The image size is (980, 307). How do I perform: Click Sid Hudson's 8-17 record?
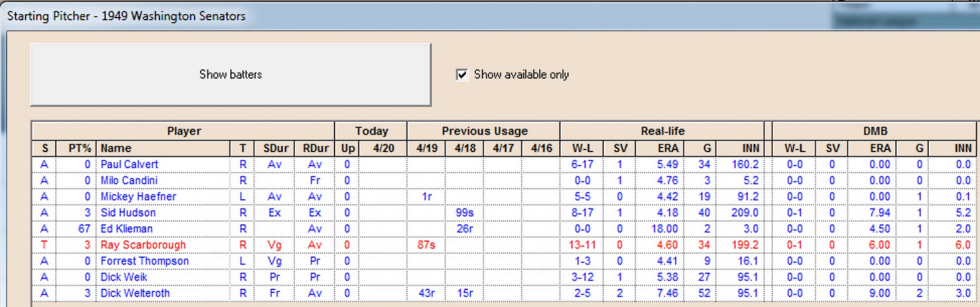point(582,213)
